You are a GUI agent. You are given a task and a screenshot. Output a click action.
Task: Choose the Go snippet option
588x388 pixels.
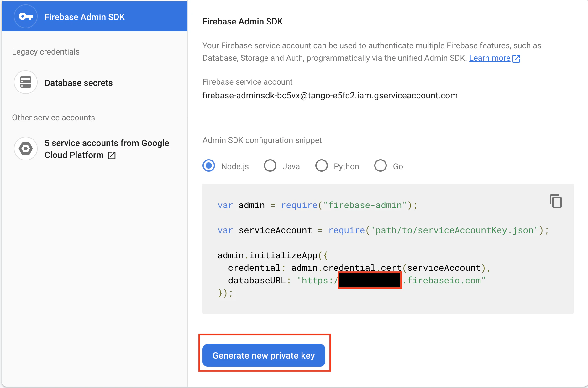pyautogui.click(x=381, y=166)
